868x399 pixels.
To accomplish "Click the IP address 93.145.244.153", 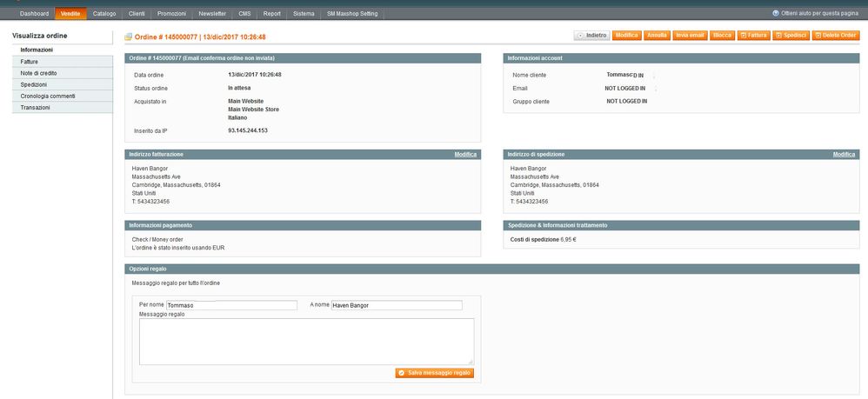I will 248,130.
